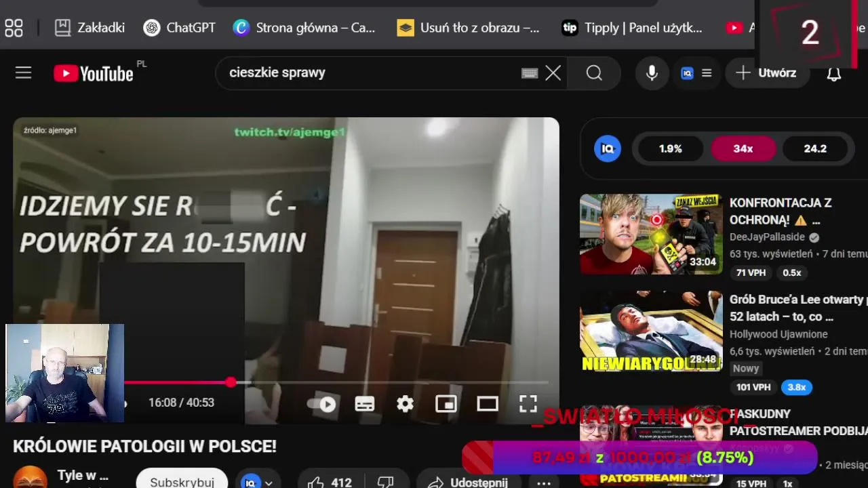The image size is (868, 488).
Task: Click the magnifier search button
Action: [x=594, y=73]
